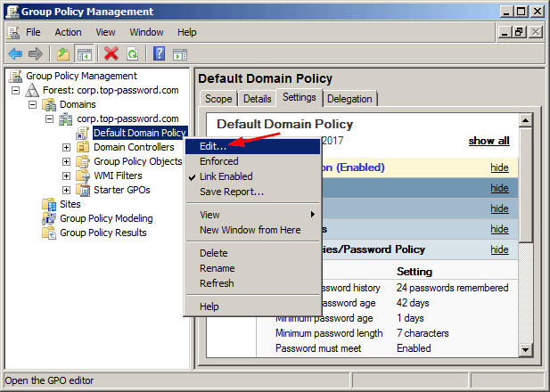This screenshot has height=392, width=550.
Task: Click the red Delete X toolbar icon
Action: pyautogui.click(x=111, y=53)
